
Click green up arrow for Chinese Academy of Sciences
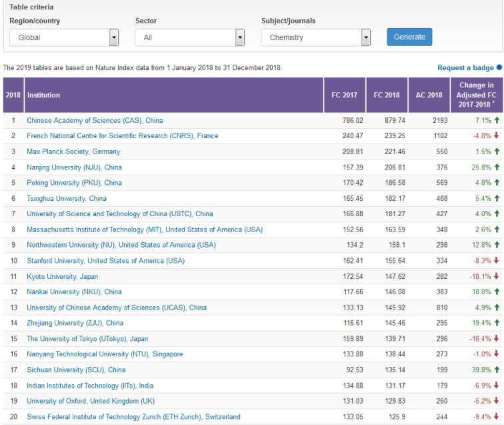tap(497, 121)
